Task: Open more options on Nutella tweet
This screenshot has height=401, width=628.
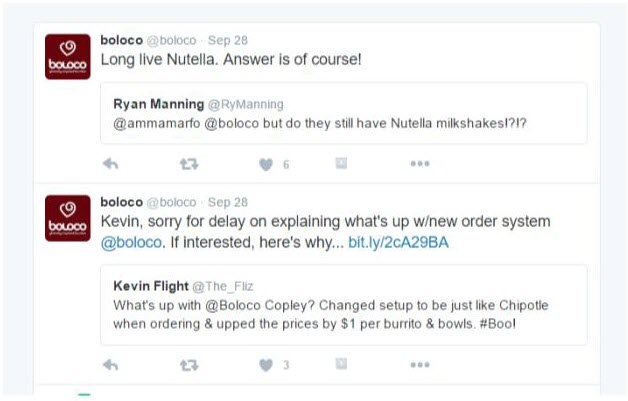Action: [420, 163]
